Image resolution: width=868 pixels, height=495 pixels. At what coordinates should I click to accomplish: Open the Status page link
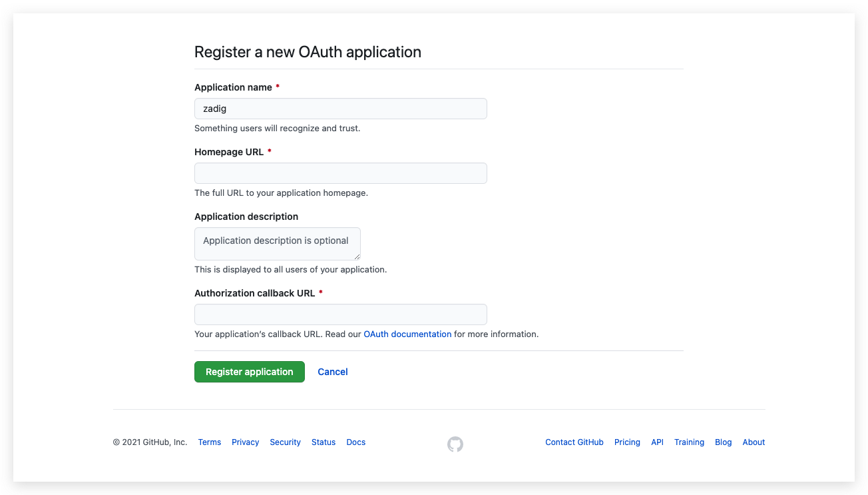pyautogui.click(x=323, y=442)
